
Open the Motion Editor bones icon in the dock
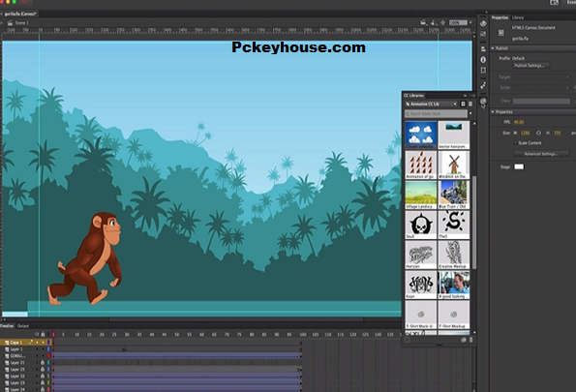pyautogui.click(x=483, y=85)
